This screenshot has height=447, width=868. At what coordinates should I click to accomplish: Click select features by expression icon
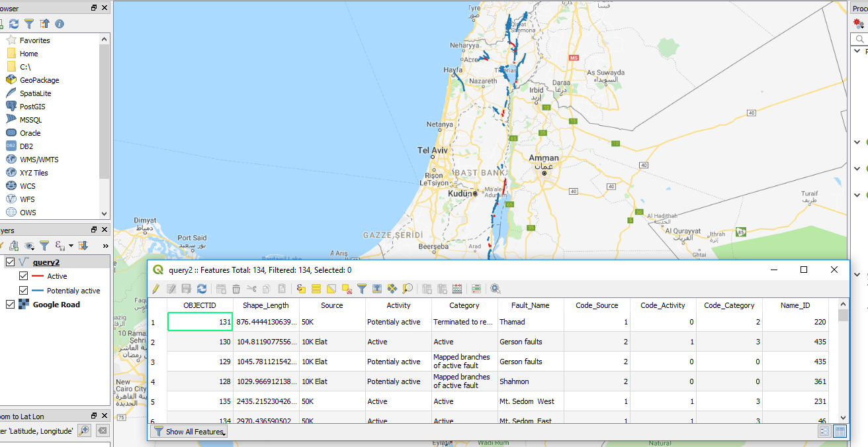pos(301,289)
